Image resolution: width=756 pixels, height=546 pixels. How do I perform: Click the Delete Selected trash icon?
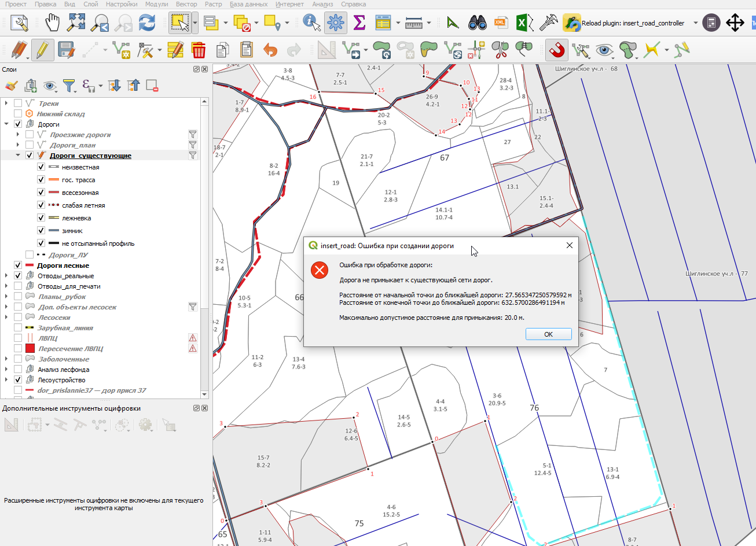point(199,50)
